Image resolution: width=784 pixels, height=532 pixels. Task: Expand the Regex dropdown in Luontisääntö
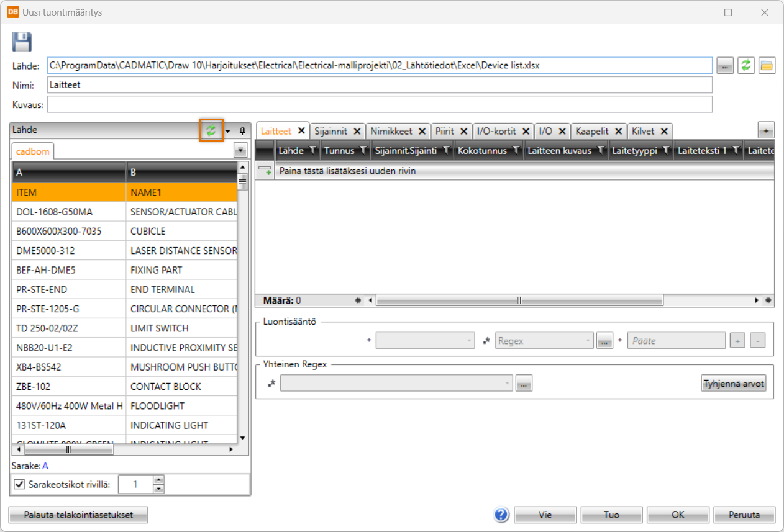pyautogui.click(x=588, y=341)
